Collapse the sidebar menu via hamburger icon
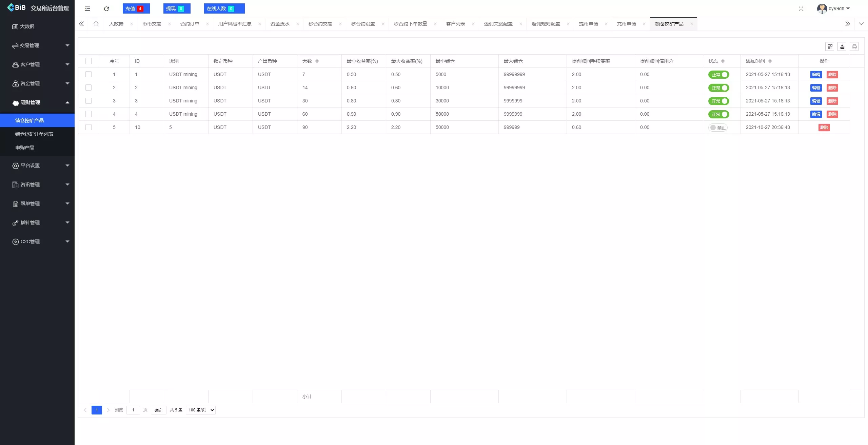868x445 pixels. (x=87, y=8)
